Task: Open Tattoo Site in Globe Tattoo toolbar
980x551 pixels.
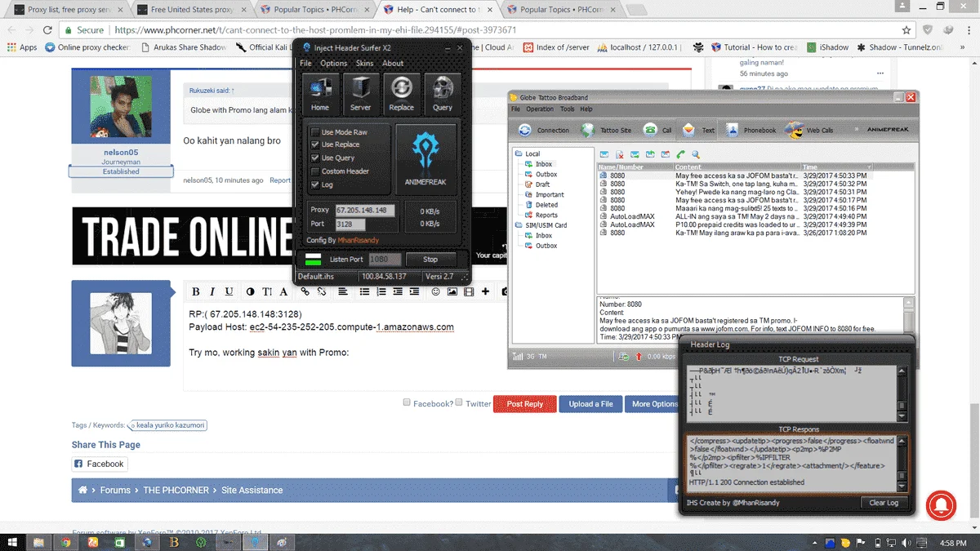Action: point(606,130)
